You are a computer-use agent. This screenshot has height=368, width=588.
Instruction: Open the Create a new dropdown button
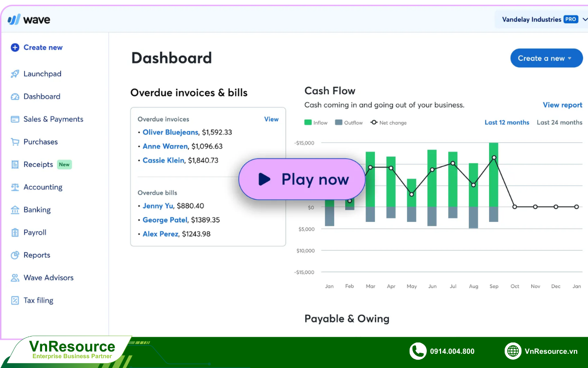[x=546, y=58]
